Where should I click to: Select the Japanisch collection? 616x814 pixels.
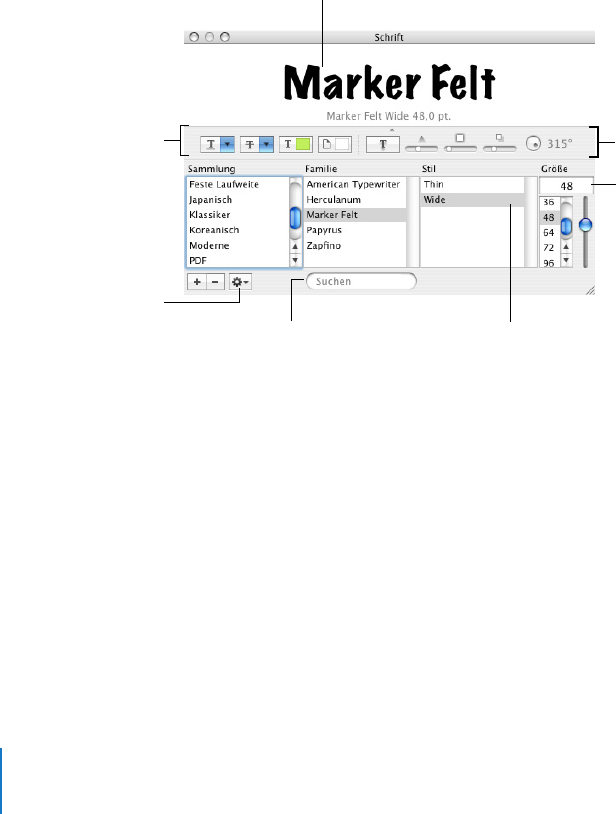pyautogui.click(x=237, y=200)
